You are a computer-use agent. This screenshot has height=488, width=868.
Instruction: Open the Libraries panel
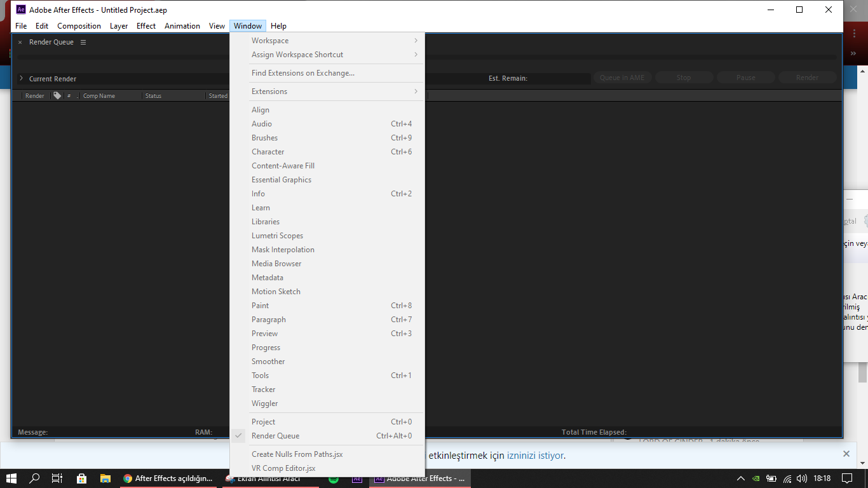(327, 222)
